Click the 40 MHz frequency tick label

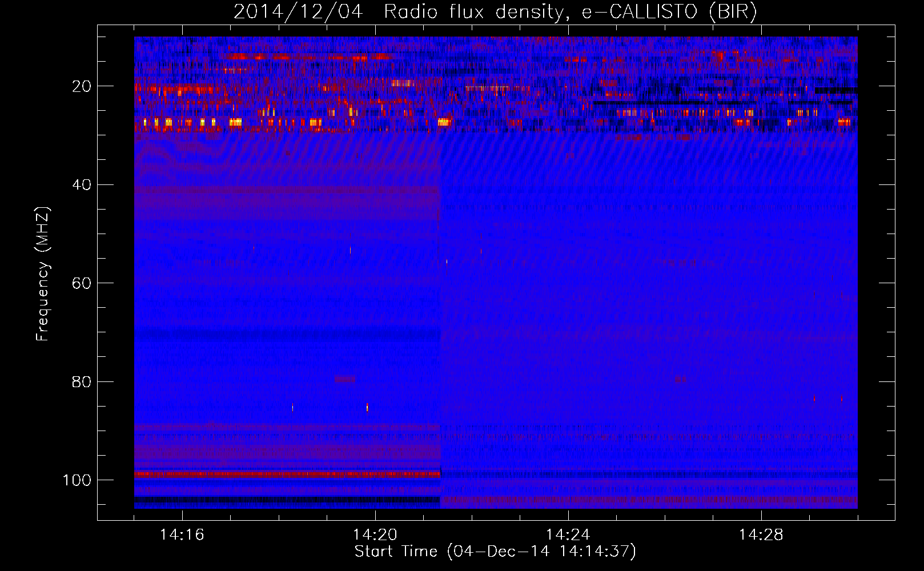pos(82,185)
